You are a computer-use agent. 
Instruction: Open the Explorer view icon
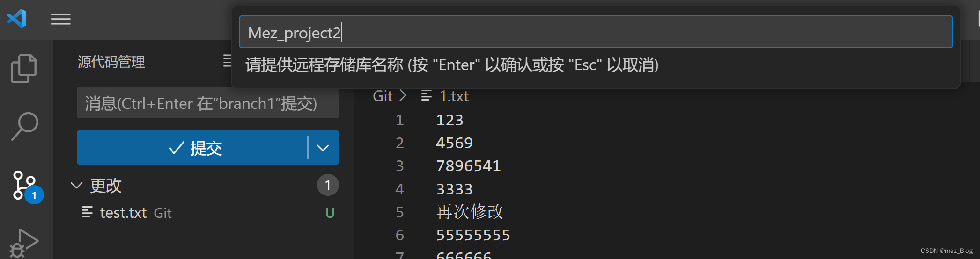point(24,69)
